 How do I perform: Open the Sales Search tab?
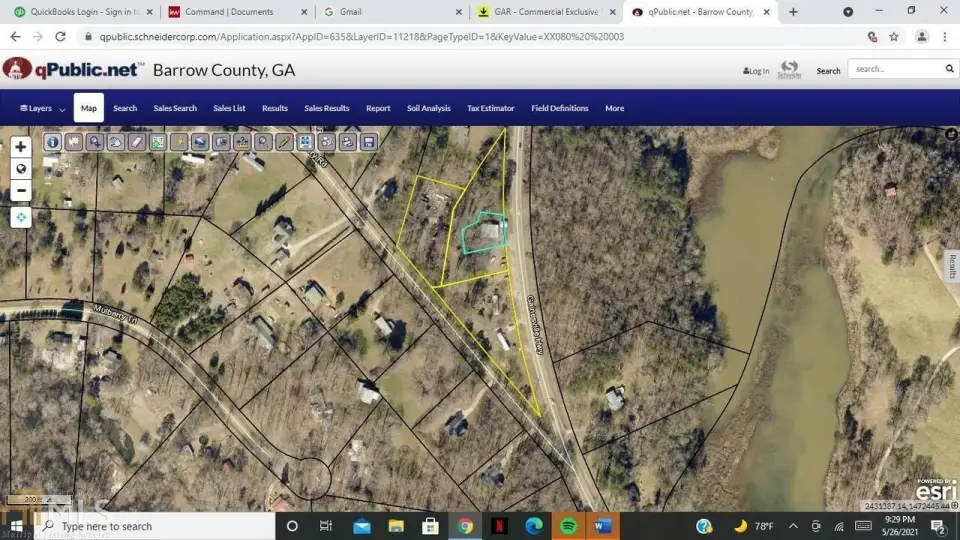point(175,108)
